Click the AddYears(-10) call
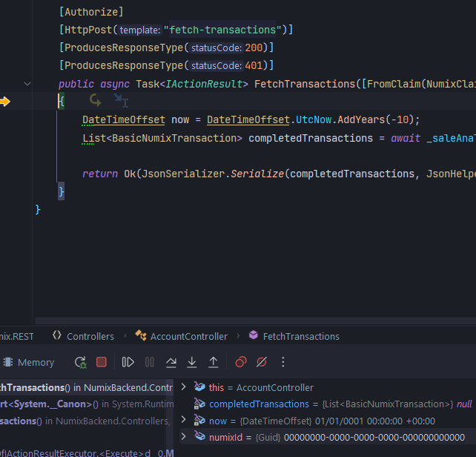Screen dimensions: 476x457 375,119
